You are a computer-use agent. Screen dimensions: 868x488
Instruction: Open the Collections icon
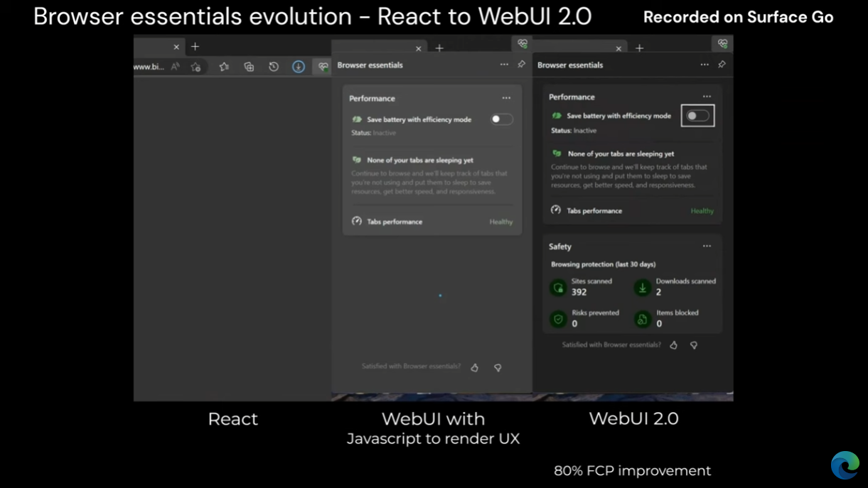[x=248, y=66]
